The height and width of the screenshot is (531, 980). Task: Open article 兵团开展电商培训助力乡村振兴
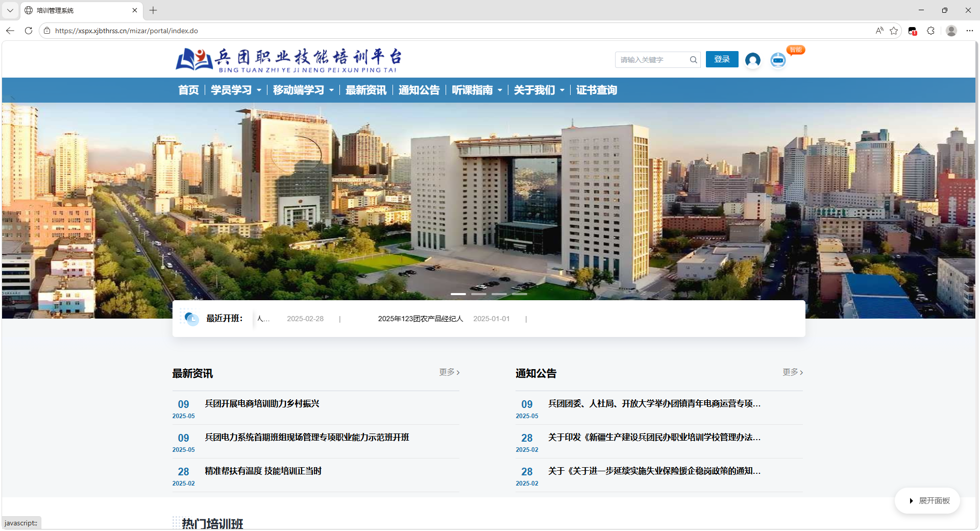coord(262,403)
